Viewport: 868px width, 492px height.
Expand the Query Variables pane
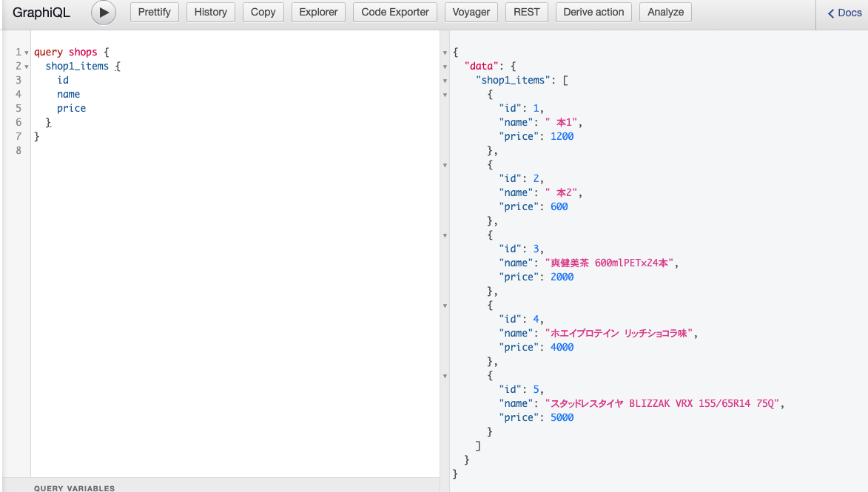[x=74, y=488]
